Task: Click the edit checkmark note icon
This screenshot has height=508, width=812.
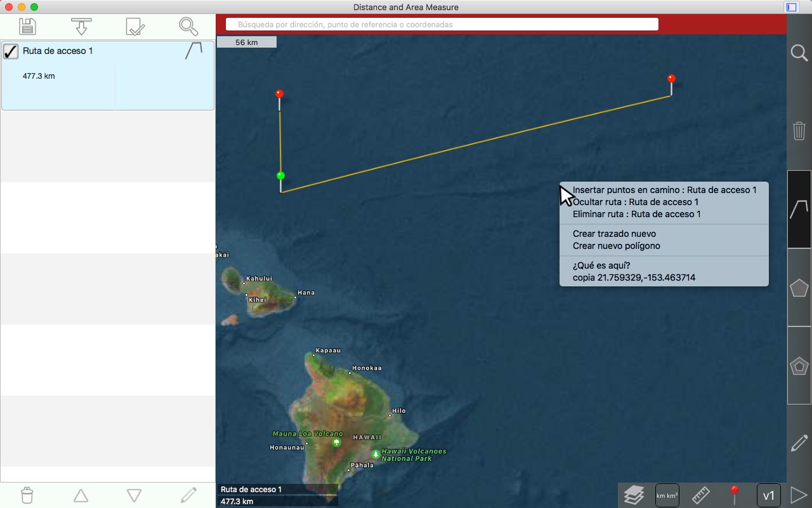Action: [135, 26]
